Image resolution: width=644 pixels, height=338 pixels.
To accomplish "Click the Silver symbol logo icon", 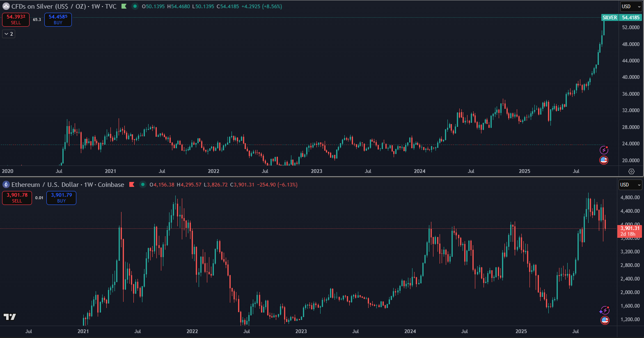I will pyautogui.click(x=6, y=7).
